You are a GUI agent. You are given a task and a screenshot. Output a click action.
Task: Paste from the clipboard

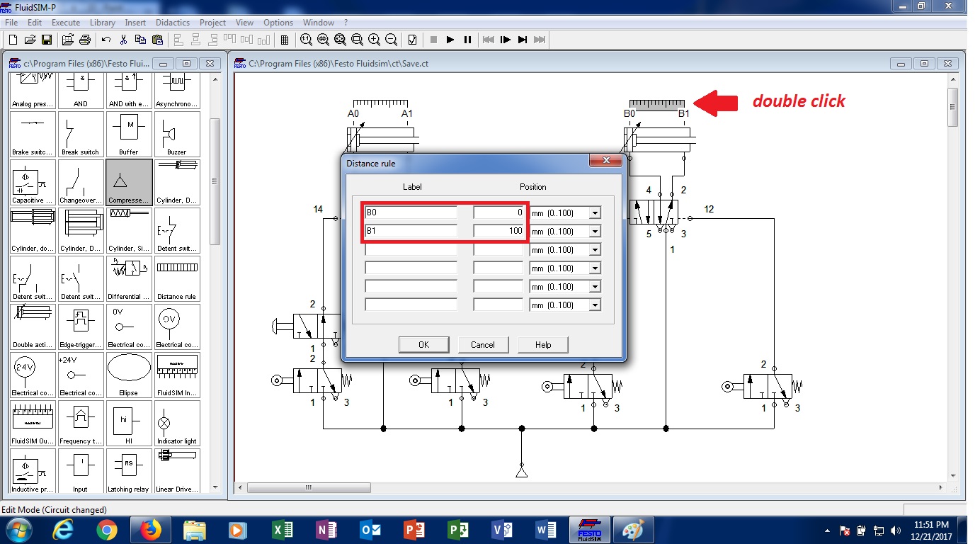tap(157, 40)
